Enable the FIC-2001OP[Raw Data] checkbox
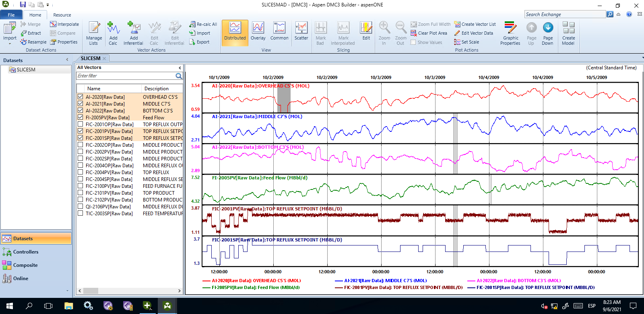 point(80,124)
